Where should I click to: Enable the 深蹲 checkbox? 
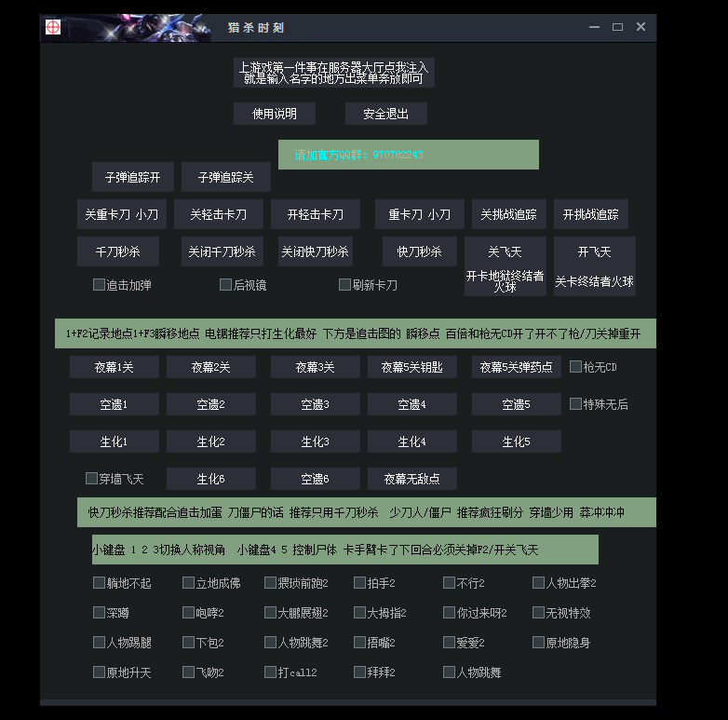tap(99, 612)
